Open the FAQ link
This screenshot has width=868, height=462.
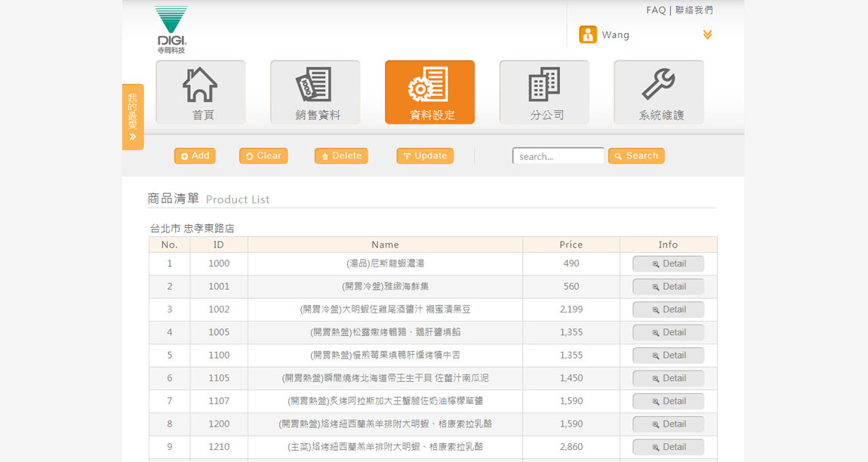[656, 10]
